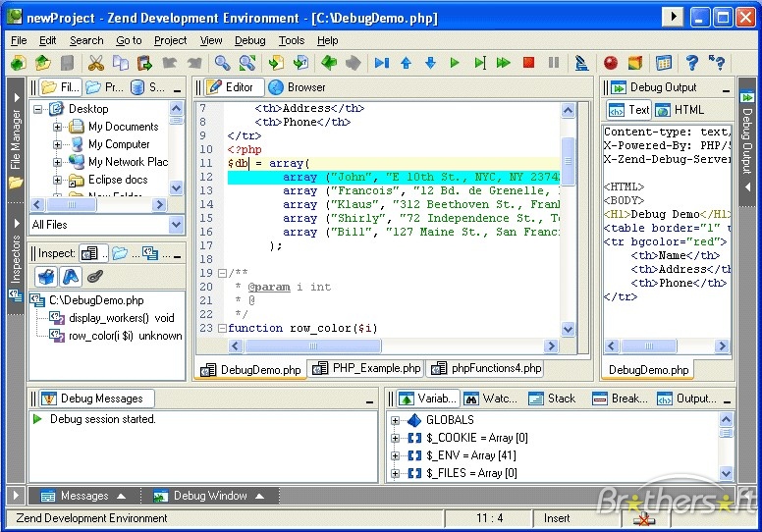Click the letter A inspector sort icon
Viewport: 762px width, 532px height.
click(x=71, y=277)
